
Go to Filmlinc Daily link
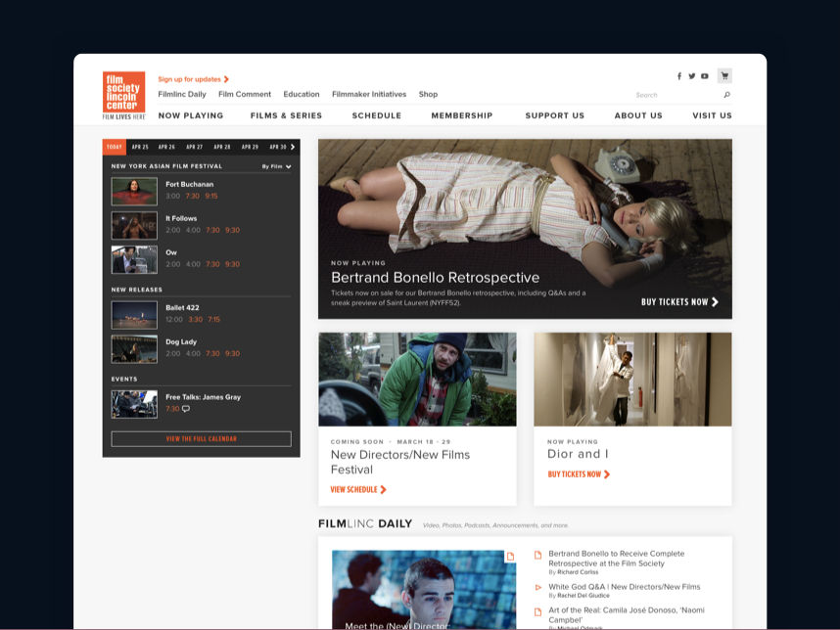(182, 94)
